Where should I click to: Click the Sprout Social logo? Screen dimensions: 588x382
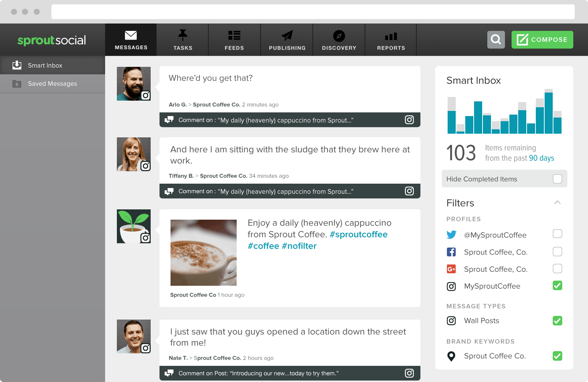pos(52,40)
